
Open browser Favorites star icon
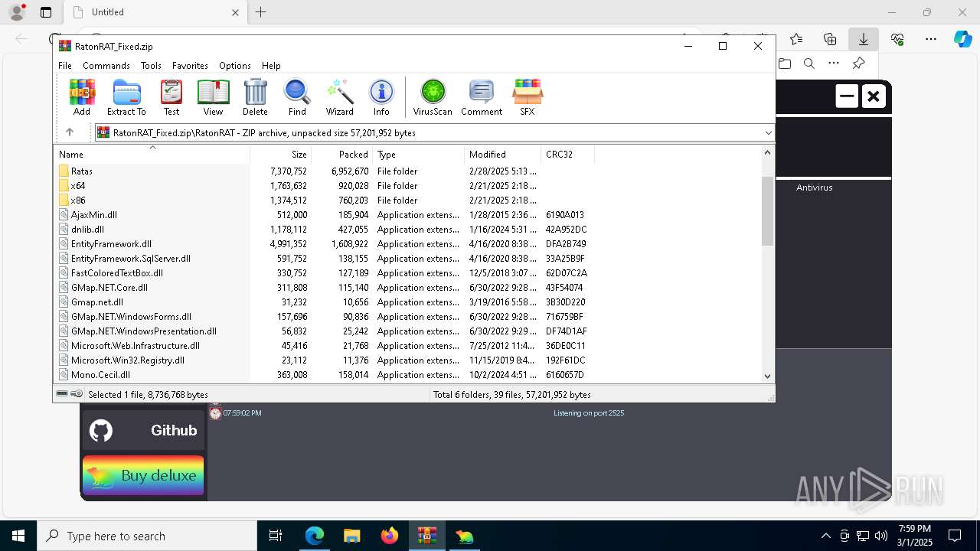(796, 39)
